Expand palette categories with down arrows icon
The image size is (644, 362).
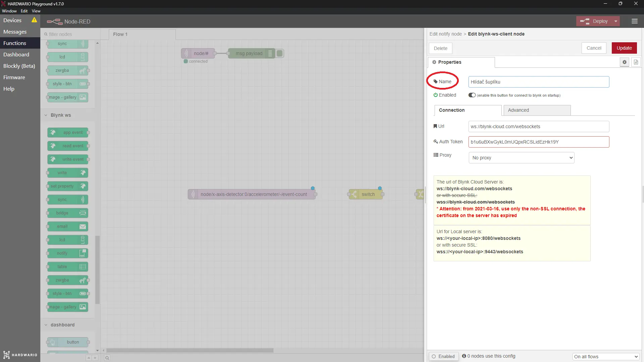pyautogui.click(x=95, y=358)
